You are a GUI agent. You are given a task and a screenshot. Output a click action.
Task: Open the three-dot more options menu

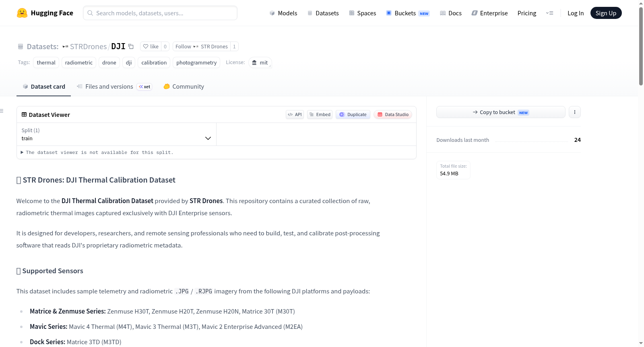(x=575, y=112)
